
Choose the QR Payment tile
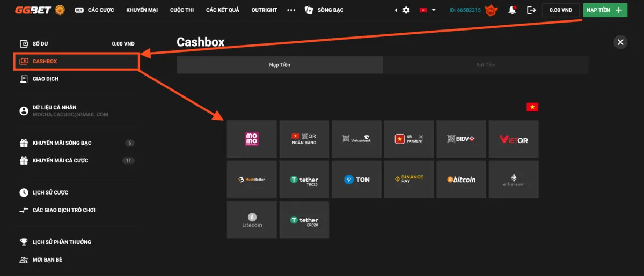point(409,139)
